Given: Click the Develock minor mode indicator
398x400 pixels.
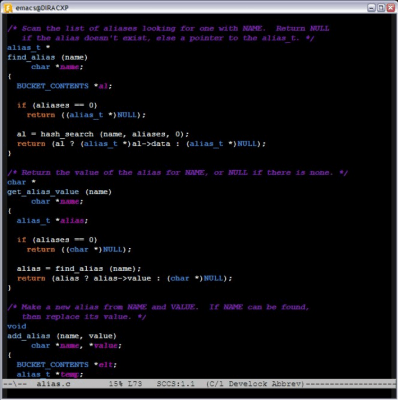Looking at the screenshot, I should 248,384.
